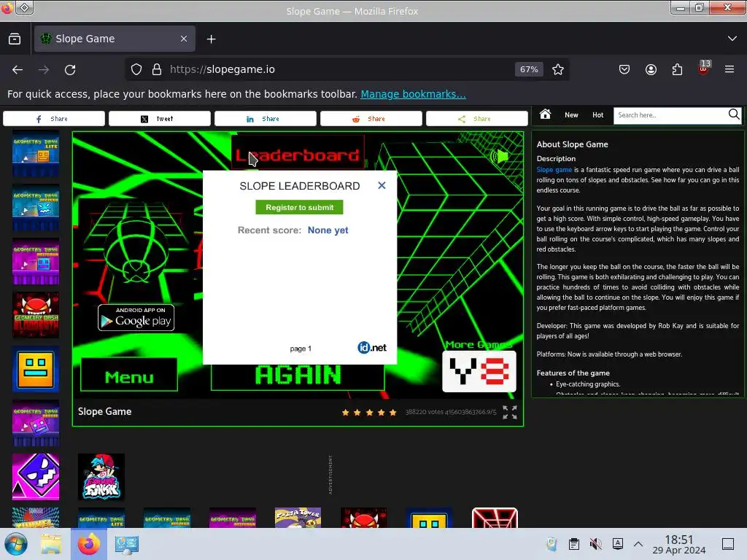Open the clipboard tray icon
Viewport: 747px width, 560px height.
coord(573,544)
